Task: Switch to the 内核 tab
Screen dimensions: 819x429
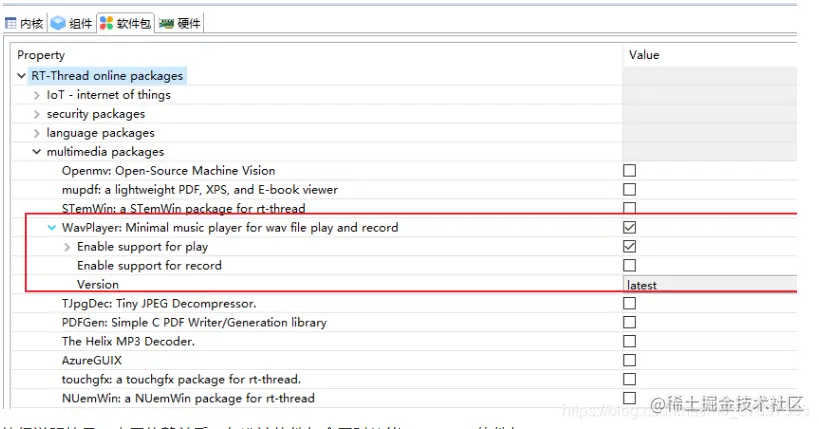Action: point(25,23)
